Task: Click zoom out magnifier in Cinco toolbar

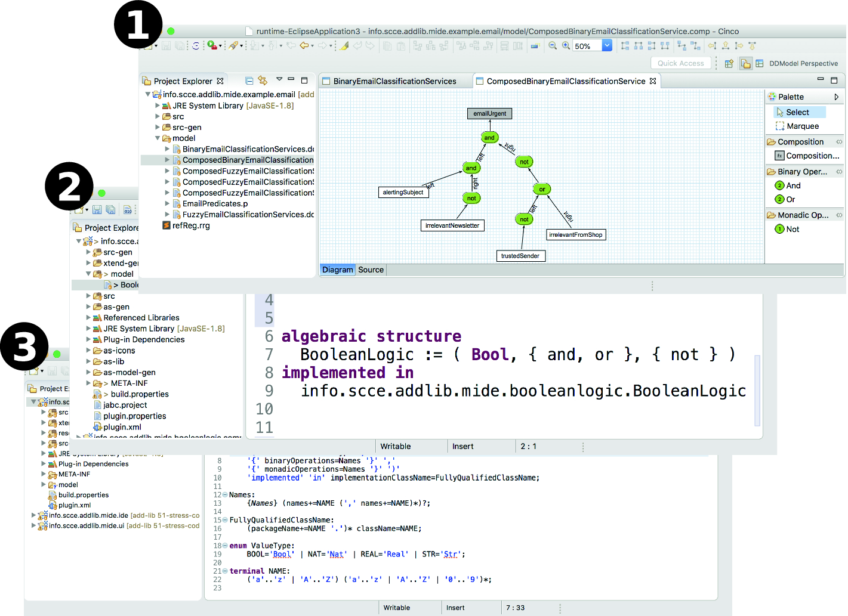Action: point(553,46)
